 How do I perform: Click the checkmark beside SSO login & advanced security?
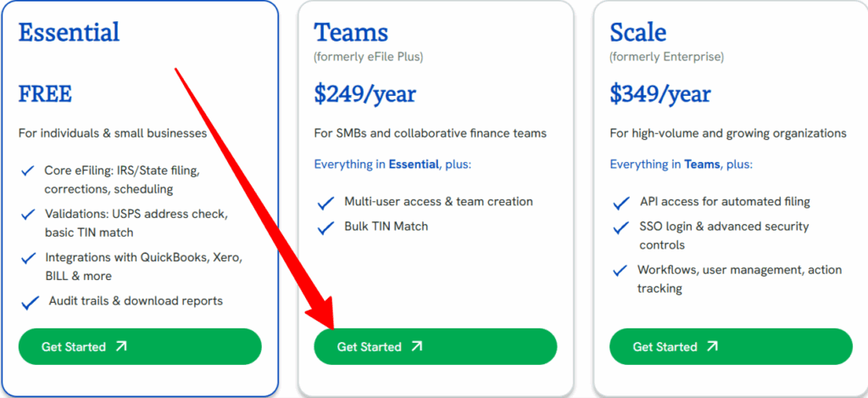click(621, 227)
